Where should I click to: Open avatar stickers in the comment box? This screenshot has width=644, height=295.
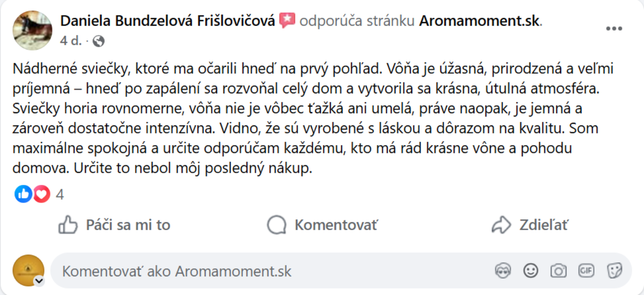503,270
